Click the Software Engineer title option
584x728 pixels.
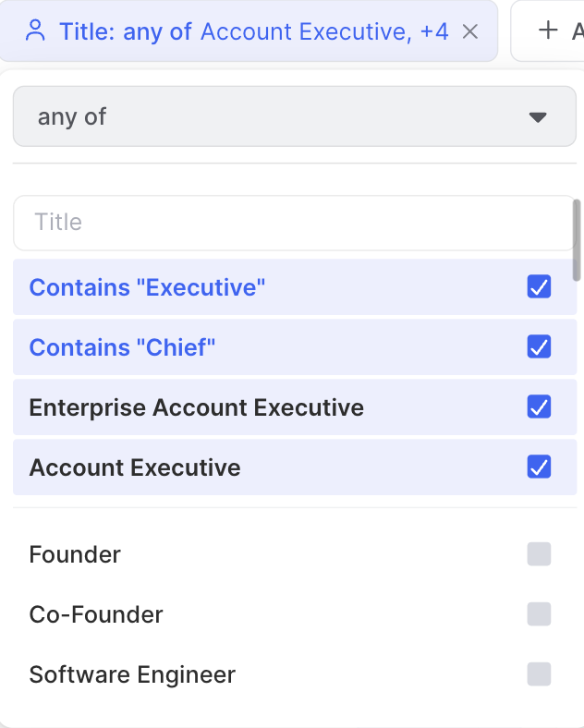(x=132, y=674)
